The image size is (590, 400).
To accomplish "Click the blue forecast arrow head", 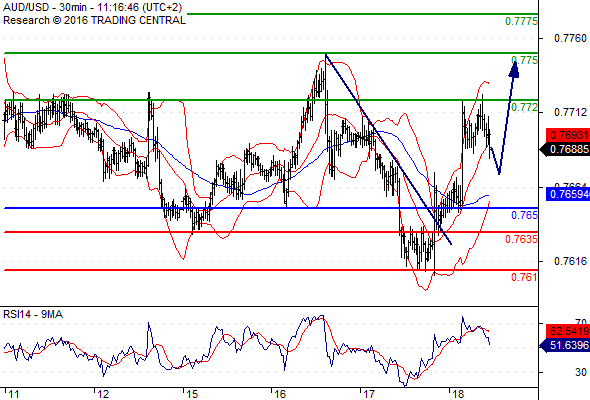I will tap(514, 70).
